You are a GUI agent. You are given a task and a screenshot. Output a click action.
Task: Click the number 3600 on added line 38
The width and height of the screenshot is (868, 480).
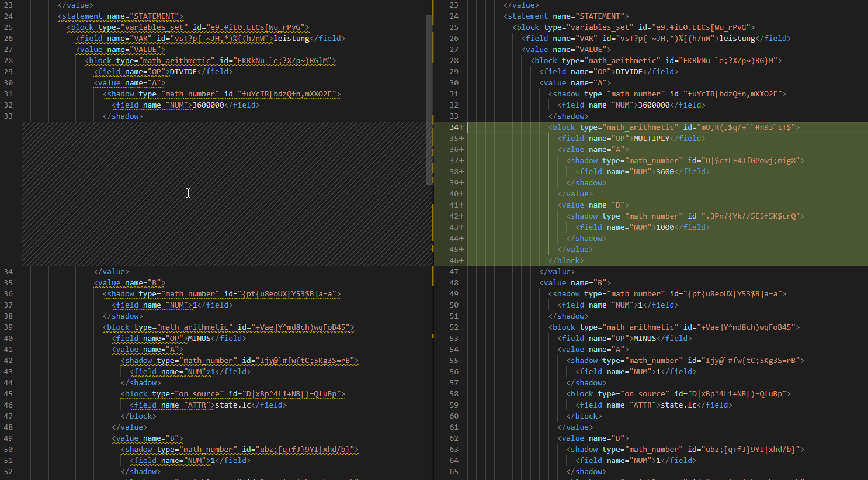(x=665, y=172)
